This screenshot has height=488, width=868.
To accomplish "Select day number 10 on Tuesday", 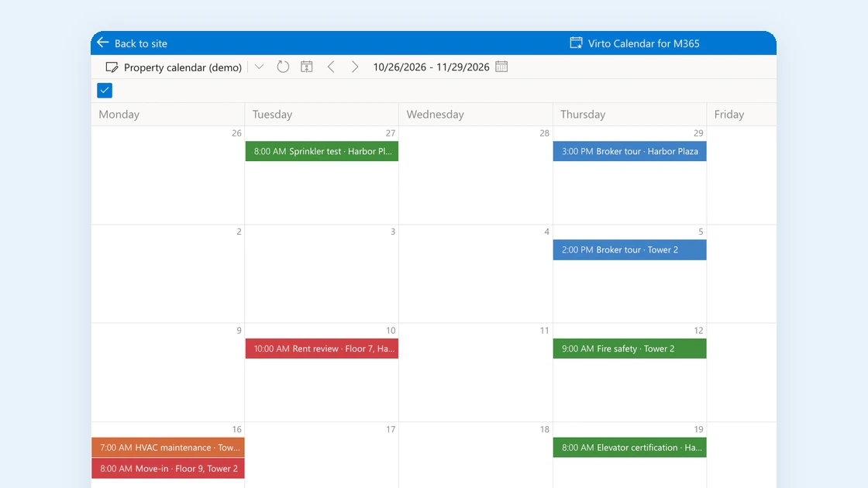I will click(391, 330).
